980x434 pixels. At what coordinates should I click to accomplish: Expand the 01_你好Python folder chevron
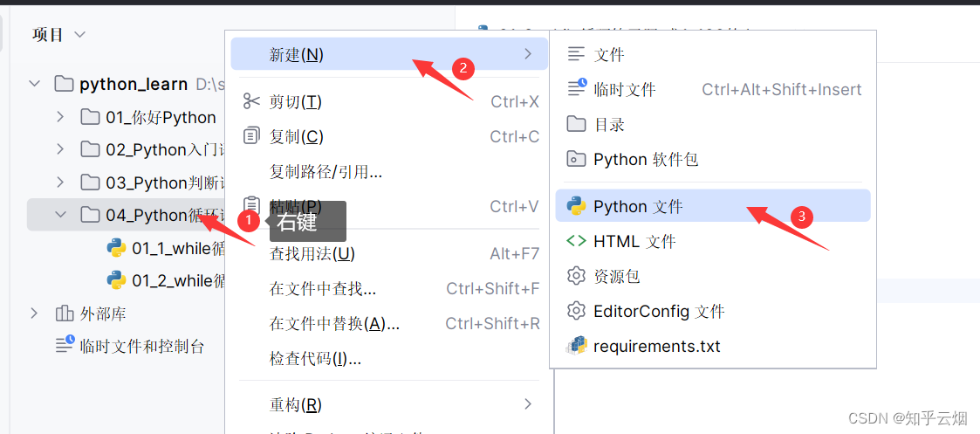[x=60, y=117]
